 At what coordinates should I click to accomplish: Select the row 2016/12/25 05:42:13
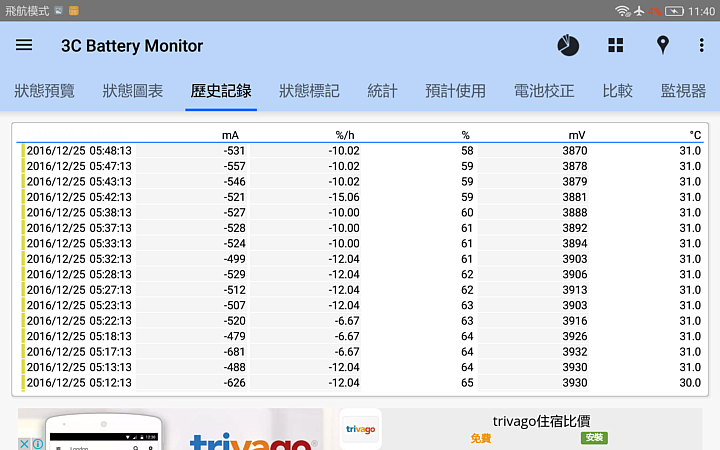pos(362,197)
